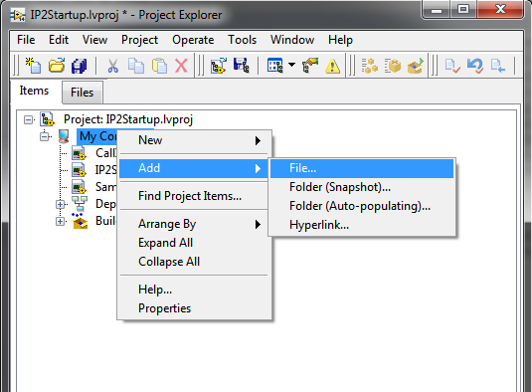Viewport: 532px width, 392px height.
Task: Select Add in the context menu
Action: [x=195, y=168]
